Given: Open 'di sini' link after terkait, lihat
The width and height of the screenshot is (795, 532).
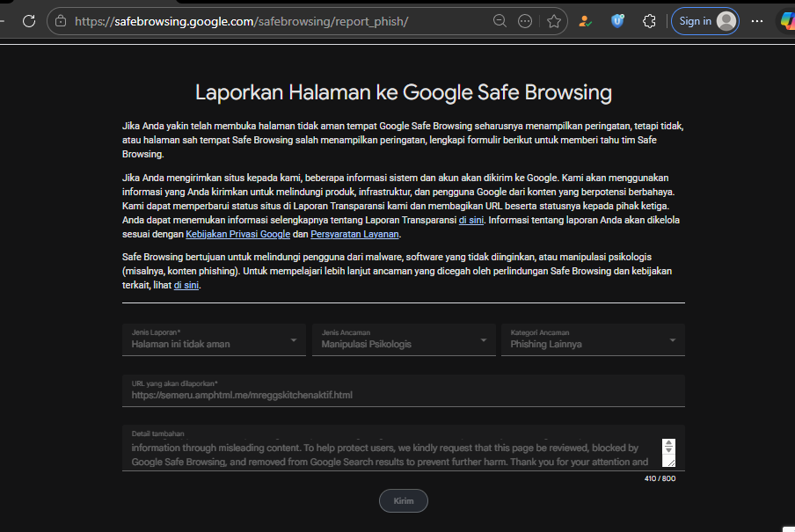Looking at the screenshot, I should 186,285.
